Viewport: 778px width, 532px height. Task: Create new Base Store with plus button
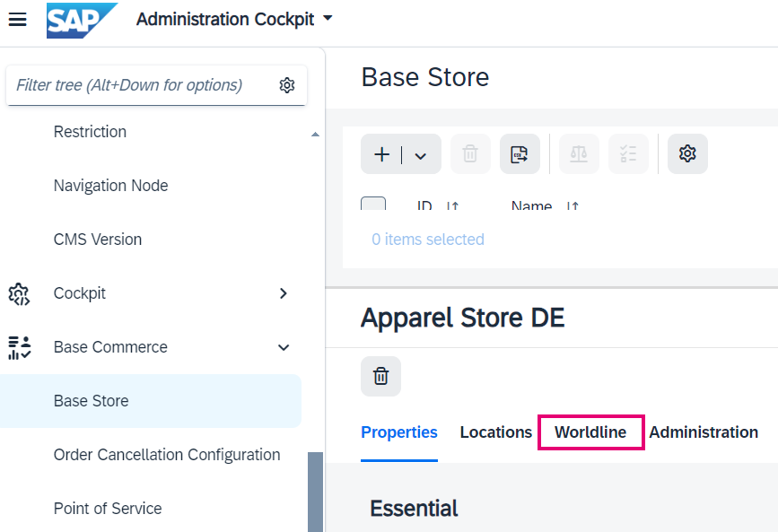click(x=382, y=154)
